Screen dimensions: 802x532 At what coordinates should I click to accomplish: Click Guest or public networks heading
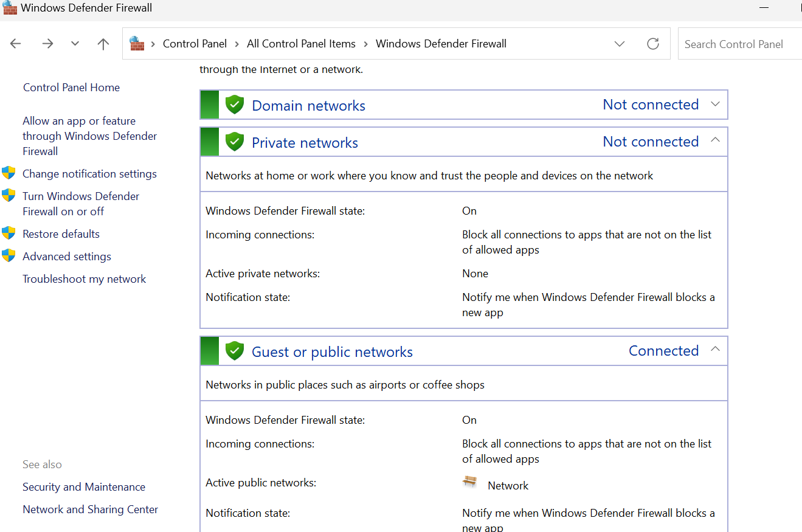click(x=332, y=352)
